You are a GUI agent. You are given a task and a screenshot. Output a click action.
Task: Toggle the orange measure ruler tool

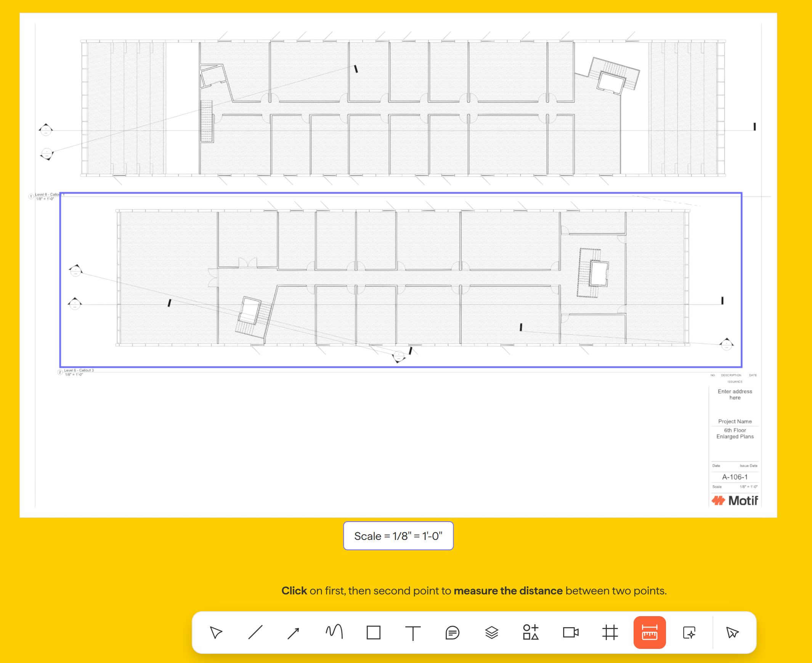click(x=650, y=633)
